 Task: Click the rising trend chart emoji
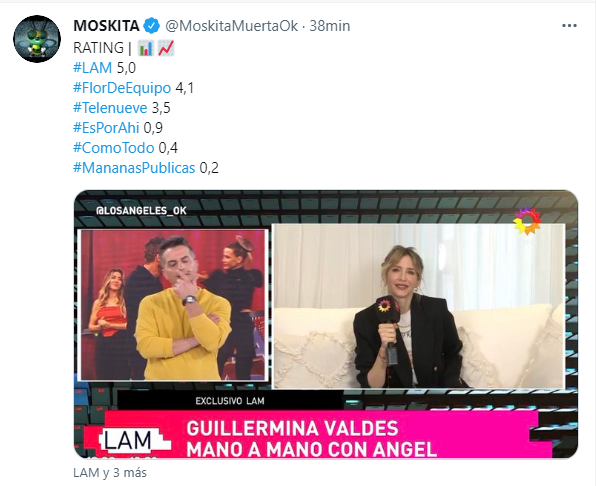tap(166, 48)
